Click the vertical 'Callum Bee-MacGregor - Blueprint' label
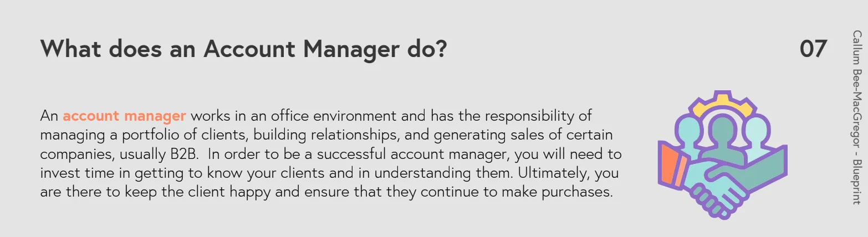Image resolution: width=868 pixels, height=237 pixels. tap(856, 118)
